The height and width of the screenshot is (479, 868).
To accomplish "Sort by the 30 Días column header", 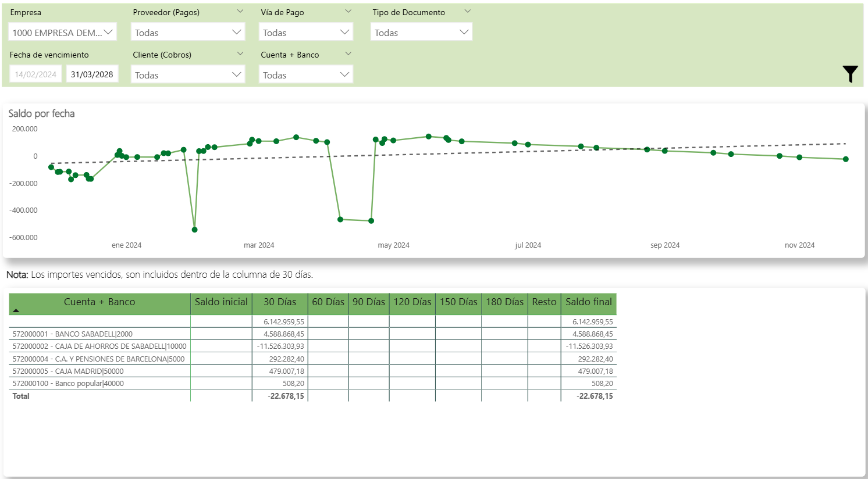I will [x=279, y=302].
